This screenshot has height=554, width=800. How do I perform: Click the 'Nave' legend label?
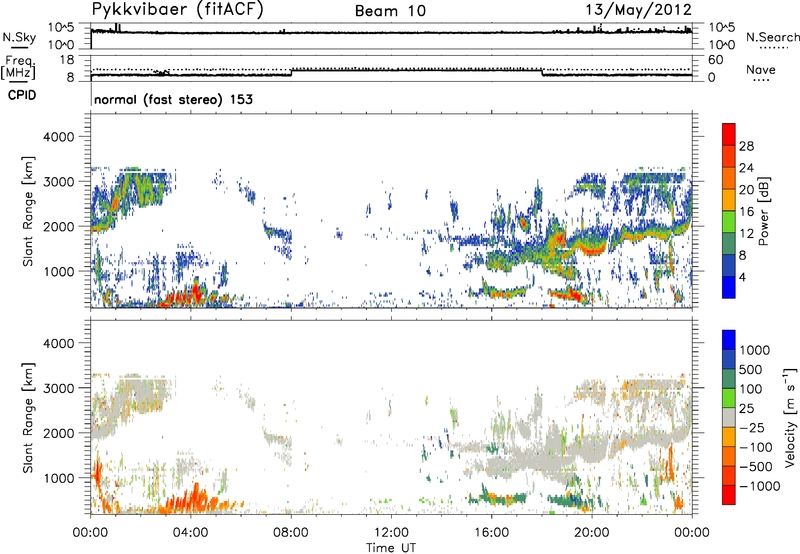761,69
